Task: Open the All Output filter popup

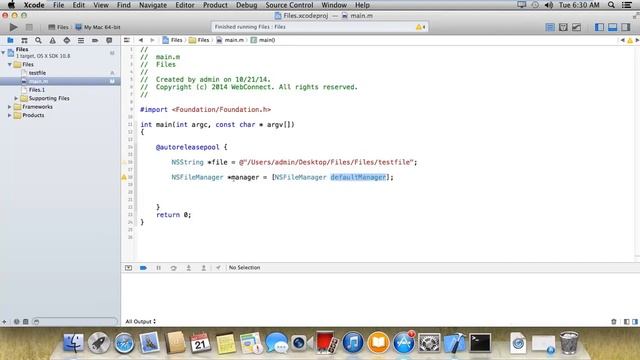Action: (x=140, y=322)
